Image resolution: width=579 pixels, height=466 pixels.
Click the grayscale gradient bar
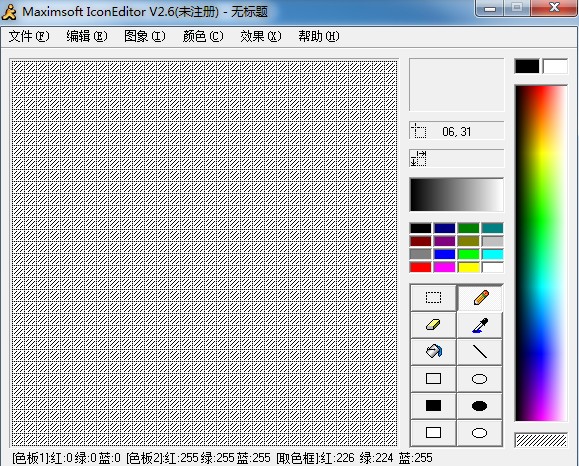(x=456, y=195)
